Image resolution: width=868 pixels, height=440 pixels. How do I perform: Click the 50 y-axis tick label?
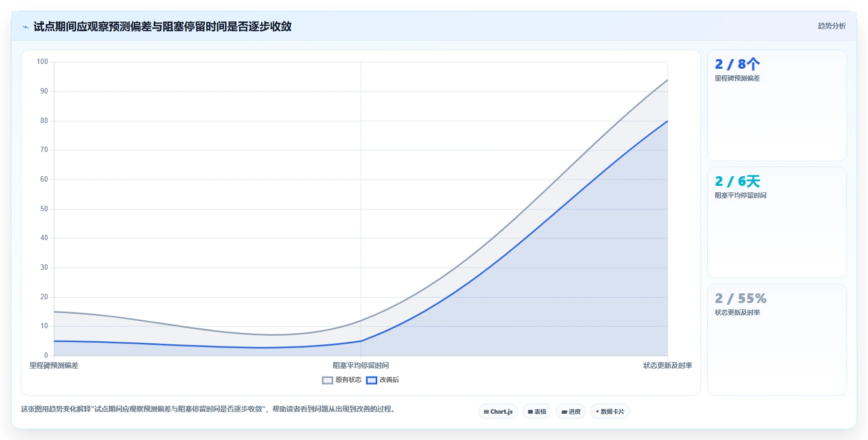44,209
